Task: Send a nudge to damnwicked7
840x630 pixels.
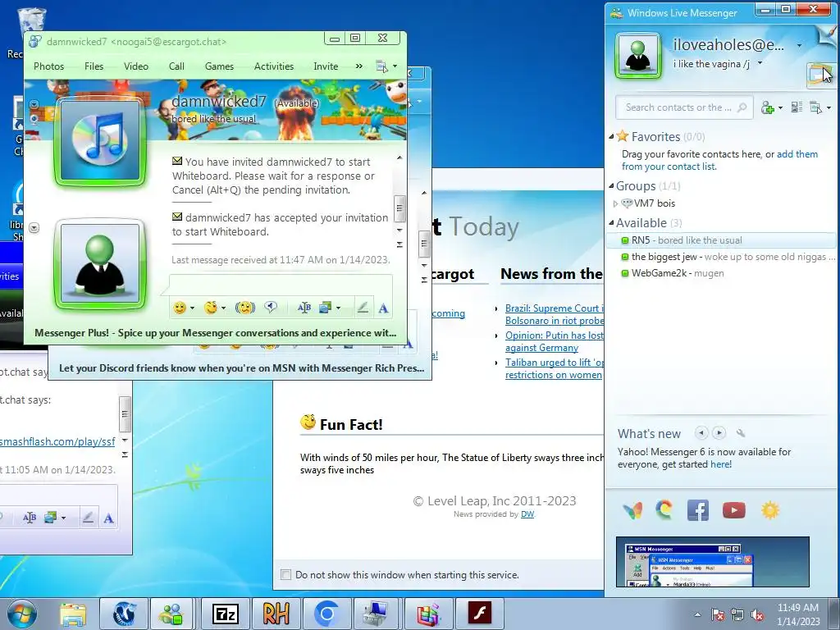Action: tap(244, 308)
